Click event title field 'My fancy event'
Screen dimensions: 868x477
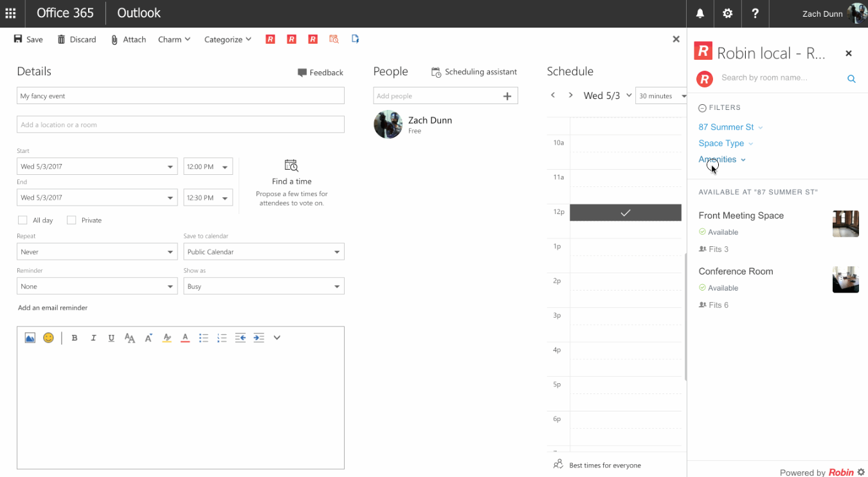(x=181, y=96)
